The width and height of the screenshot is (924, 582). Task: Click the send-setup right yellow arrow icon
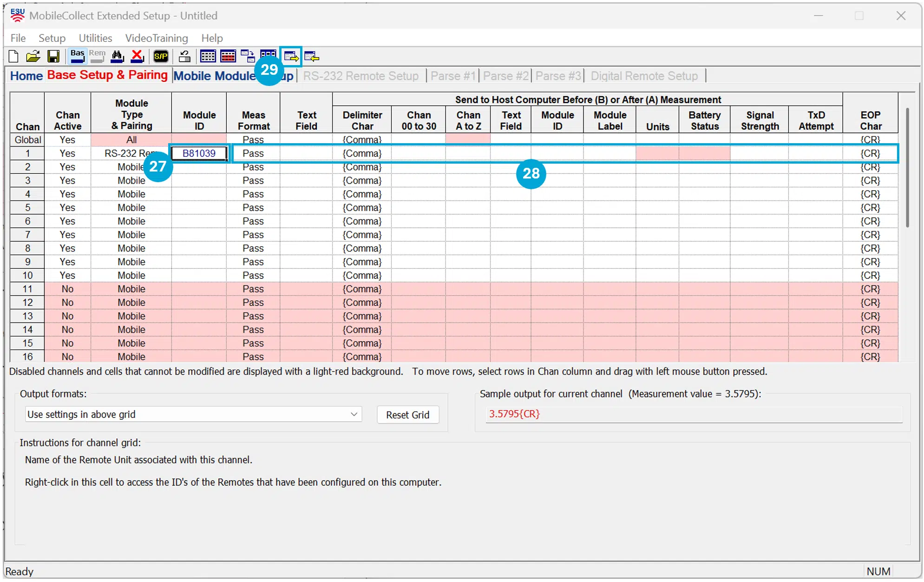(x=291, y=57)
